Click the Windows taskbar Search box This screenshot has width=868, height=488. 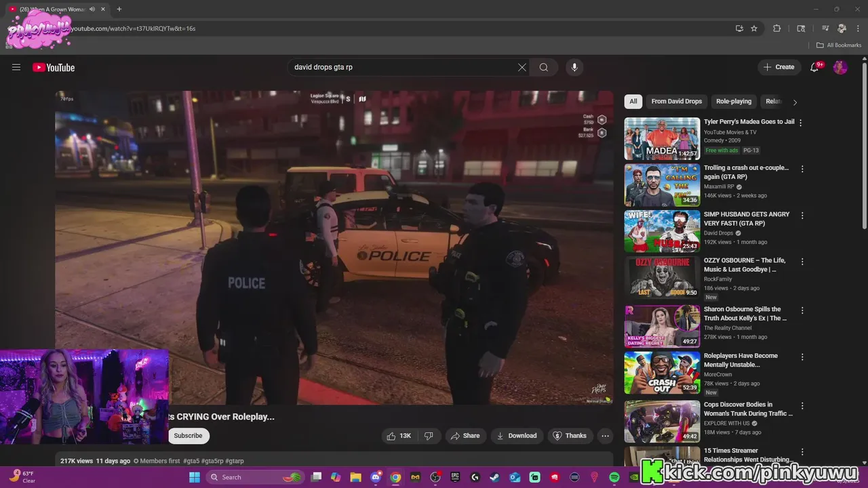tap(255, 477)
